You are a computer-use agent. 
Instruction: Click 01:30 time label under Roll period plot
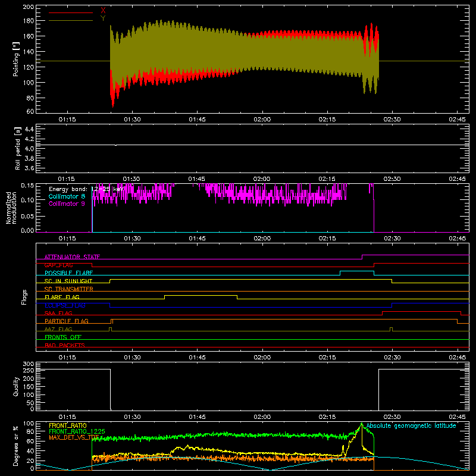click(x=131, y=179)
